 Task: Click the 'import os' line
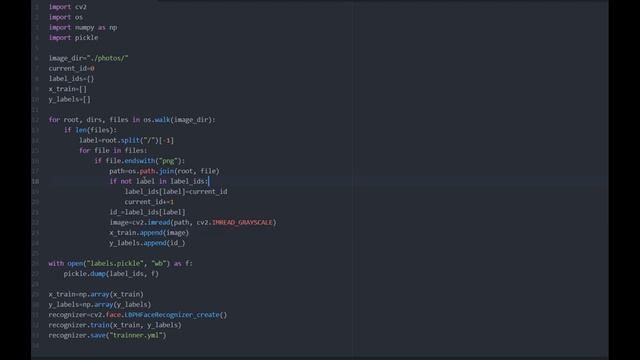click(x=66, y=17)
